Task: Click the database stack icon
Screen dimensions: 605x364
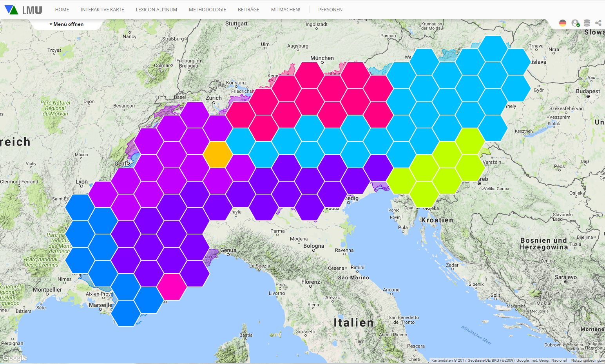Action: [587, 23]
